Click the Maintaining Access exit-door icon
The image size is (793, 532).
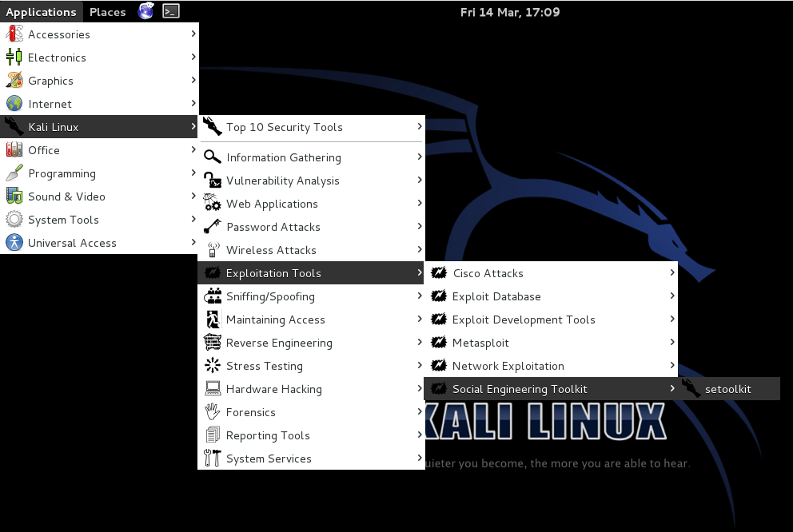213,320
